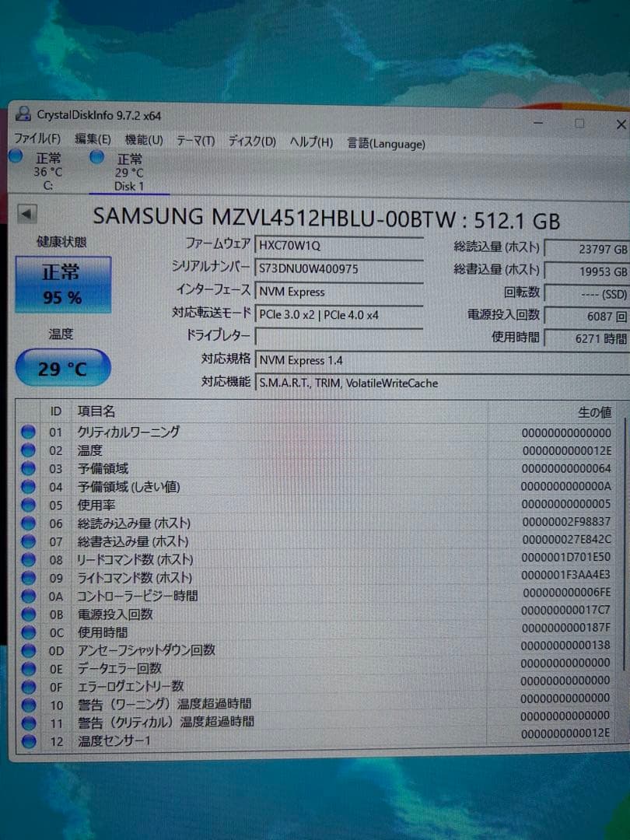Click the empty drive letter field
The image size is (630, 840).
338,337
